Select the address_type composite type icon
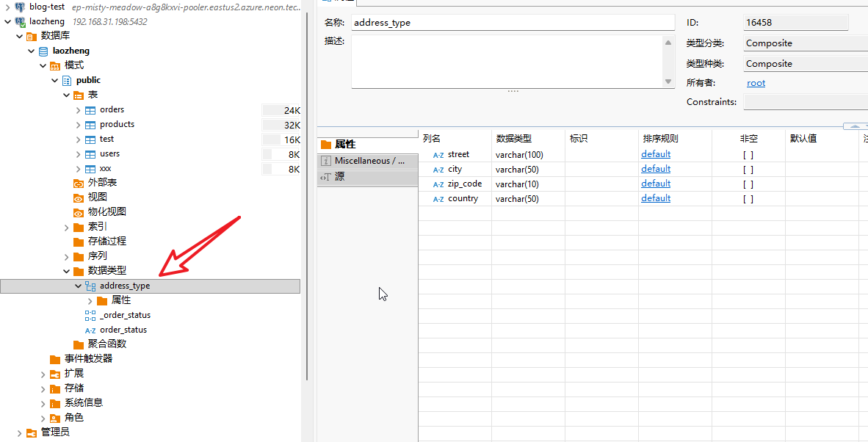The width and height of the screenshot is (868, 442). tap(90, 286)
